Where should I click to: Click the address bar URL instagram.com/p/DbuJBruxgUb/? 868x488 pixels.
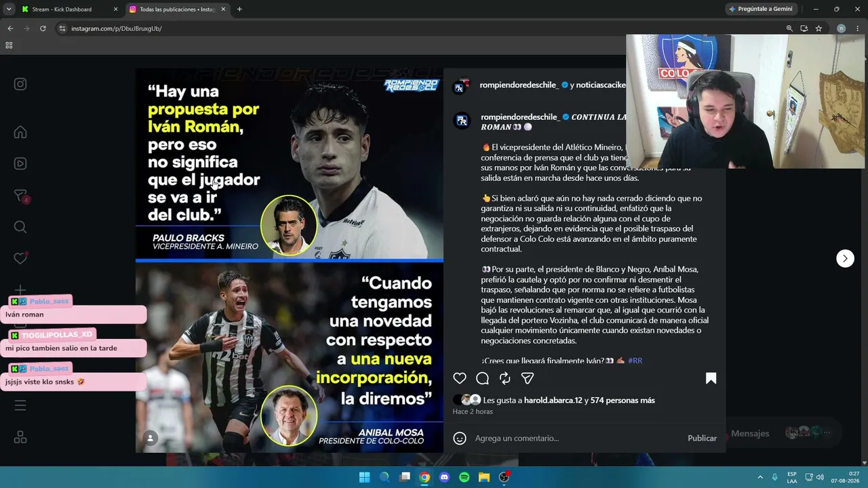pyautogui.click(x=117, y=28)
